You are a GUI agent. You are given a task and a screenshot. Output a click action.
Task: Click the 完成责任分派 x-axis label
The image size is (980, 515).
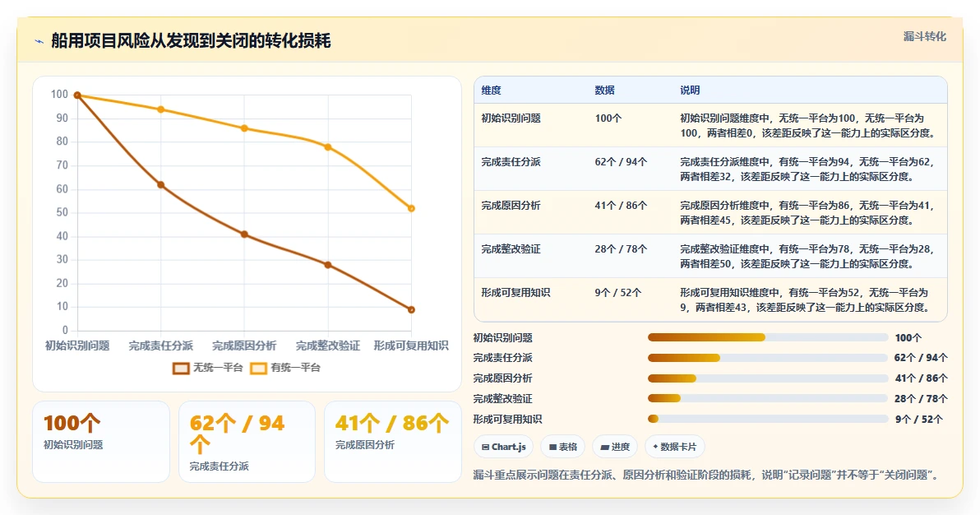160,346
